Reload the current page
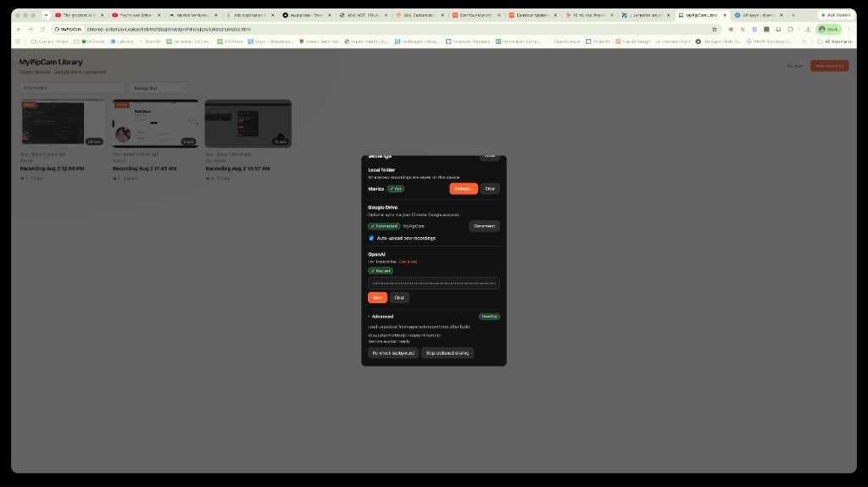Image resolution: width=868 pixels, height=487 pixels. (42, 30)
